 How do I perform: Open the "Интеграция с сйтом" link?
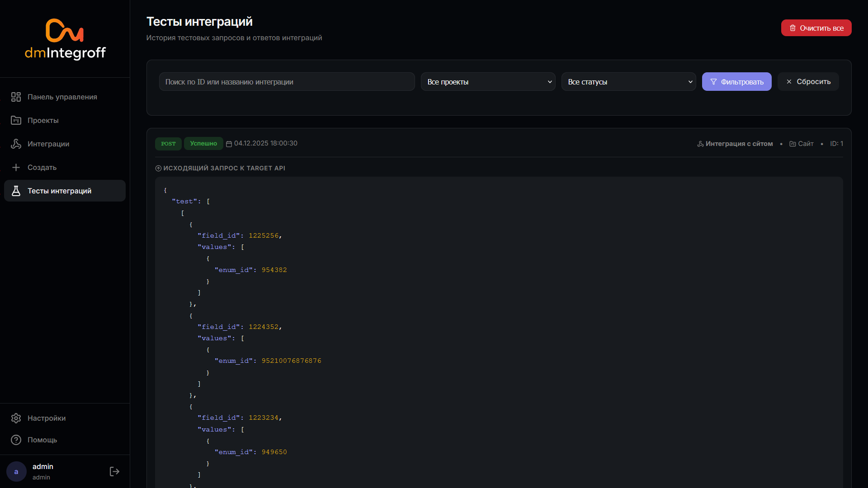[x=739, y=144]
